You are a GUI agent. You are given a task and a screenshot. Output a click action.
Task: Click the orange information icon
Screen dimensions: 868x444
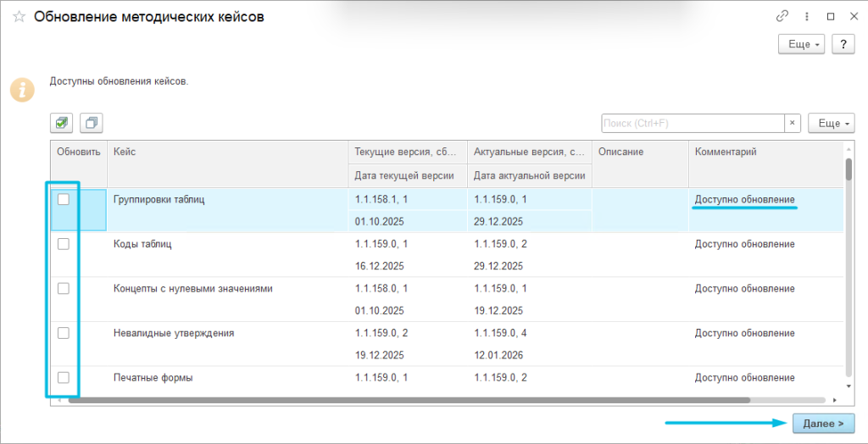[22, 89]
